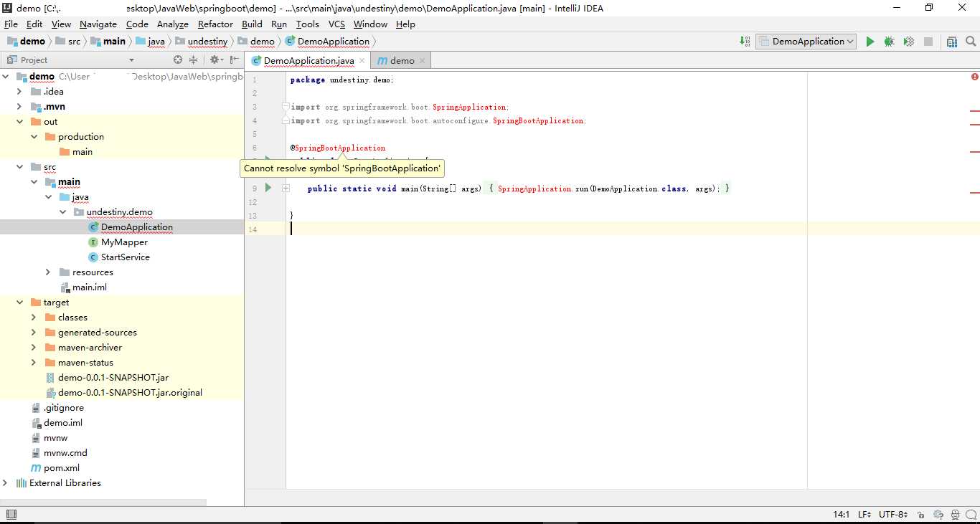Click the generated-sources folder in tree
Viewport: 980px width, 524px height.
click(x=98, y=333)
